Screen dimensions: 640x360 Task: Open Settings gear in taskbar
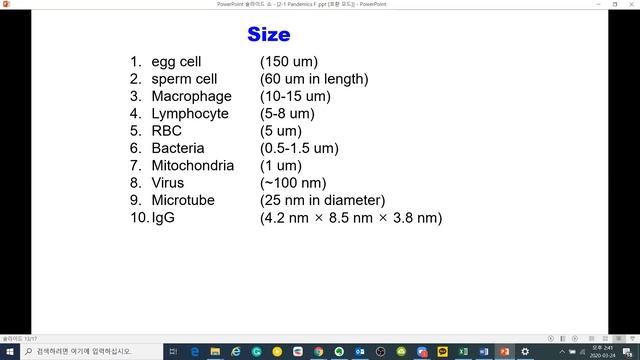pyautogui.click(x=525, y=351)
